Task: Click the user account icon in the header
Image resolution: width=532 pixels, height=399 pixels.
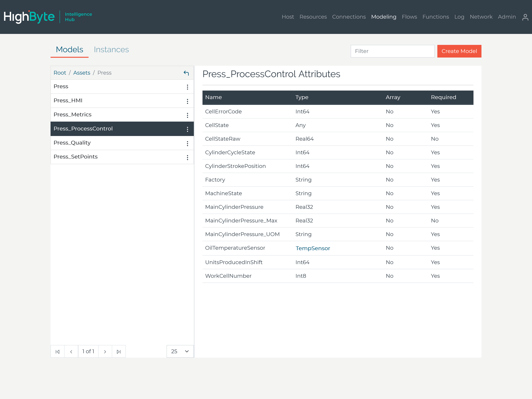Action: [525, 17]
